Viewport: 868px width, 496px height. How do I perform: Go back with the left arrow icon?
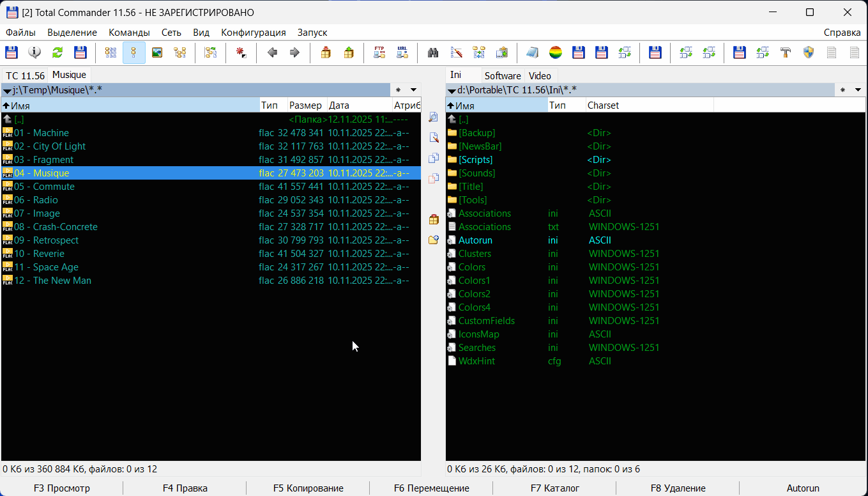point(272,52)
